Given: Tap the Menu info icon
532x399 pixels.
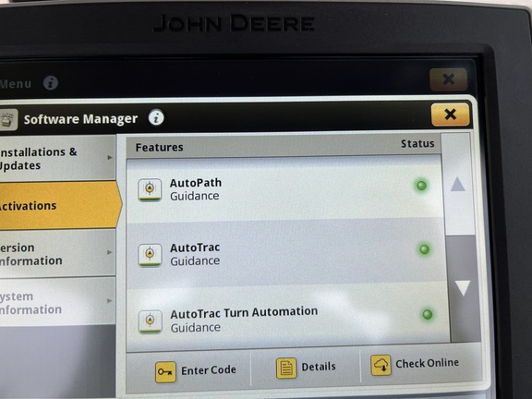Looking at the screenshot, I should 51,83.
